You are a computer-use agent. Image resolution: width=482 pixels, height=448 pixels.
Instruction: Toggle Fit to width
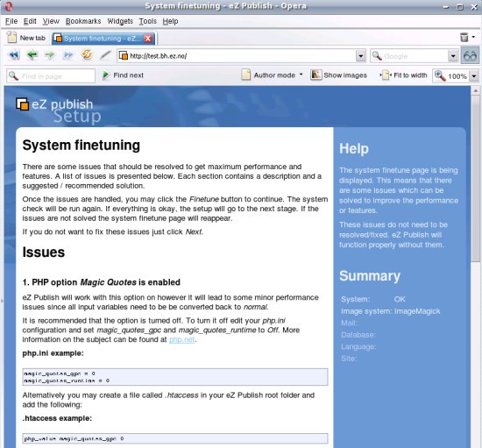tap(403, 75)
